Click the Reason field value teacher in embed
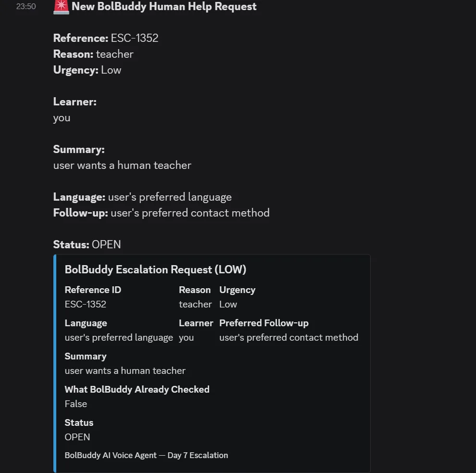This screenshot has height=473, width=476. [x=195, y=304]
